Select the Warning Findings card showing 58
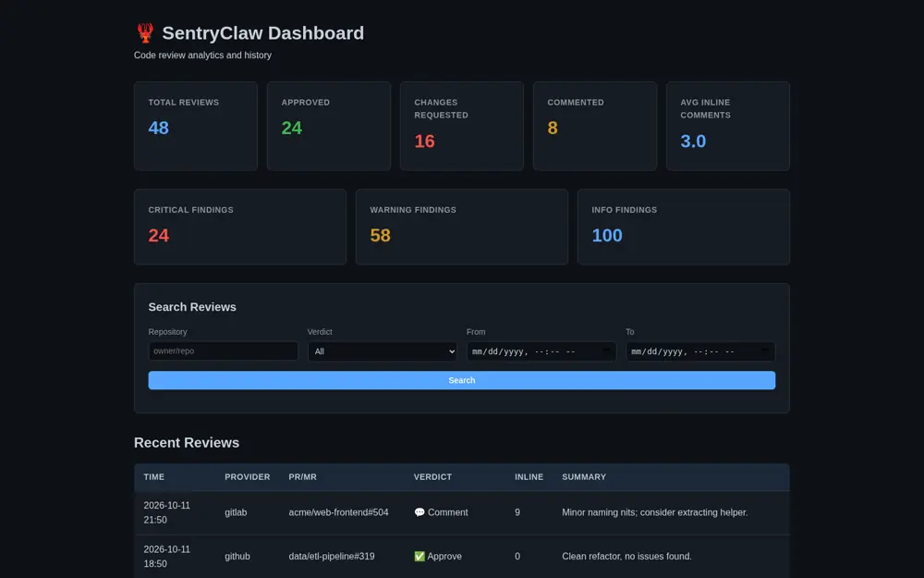Image resolution: width=924 pixels, height=578 pixels. pos(461,228)
